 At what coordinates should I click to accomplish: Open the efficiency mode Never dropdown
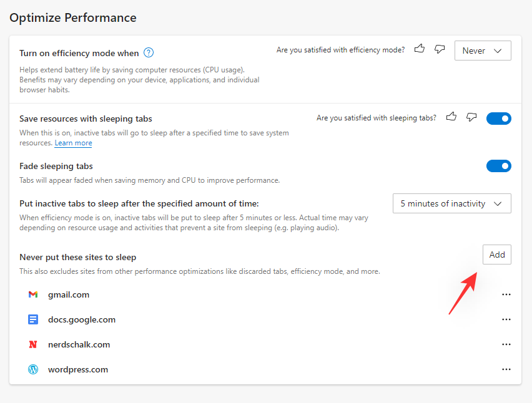coord(483,51)
